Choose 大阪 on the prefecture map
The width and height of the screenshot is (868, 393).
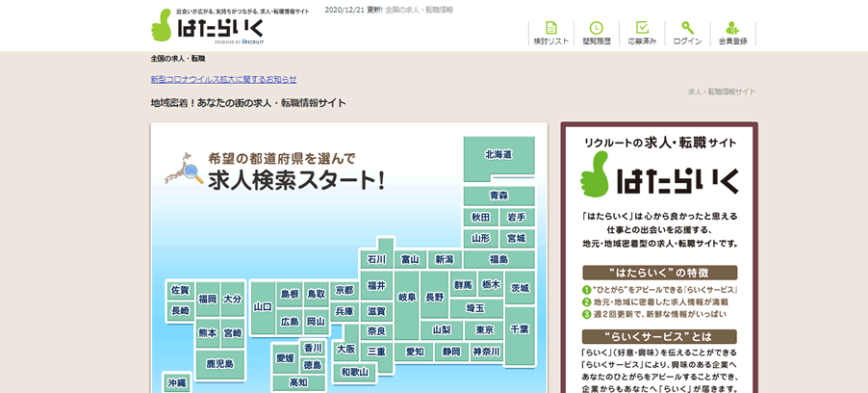tap(346, 349)
